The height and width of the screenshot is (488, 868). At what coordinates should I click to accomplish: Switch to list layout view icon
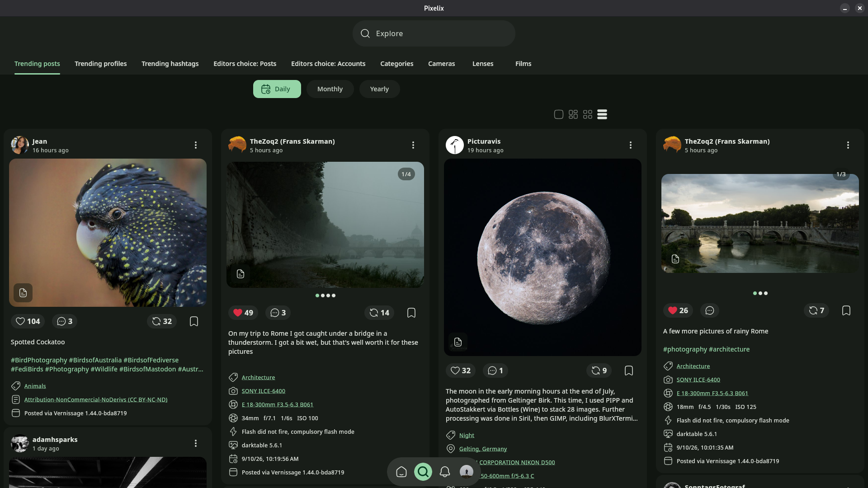click(x=602, y=114)
